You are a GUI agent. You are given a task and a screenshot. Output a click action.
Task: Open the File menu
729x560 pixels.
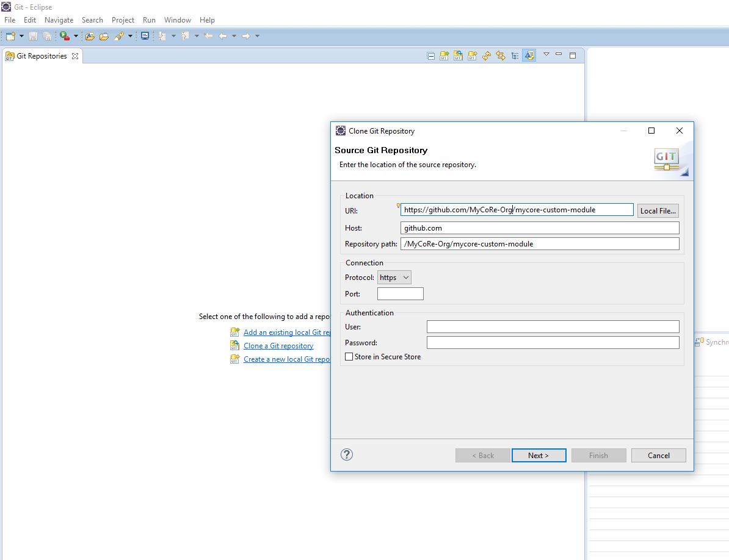[10, 20]
